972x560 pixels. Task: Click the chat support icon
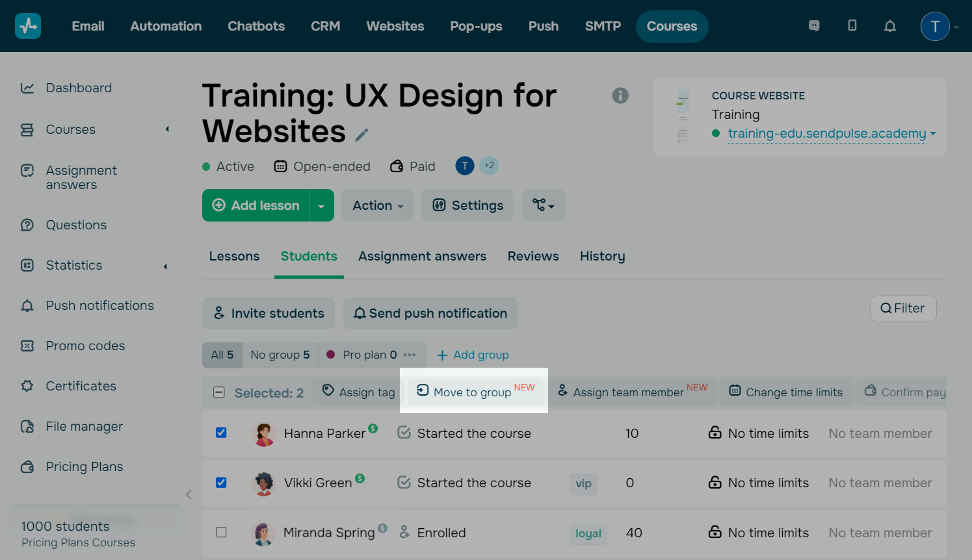click(x=814, y=26)
